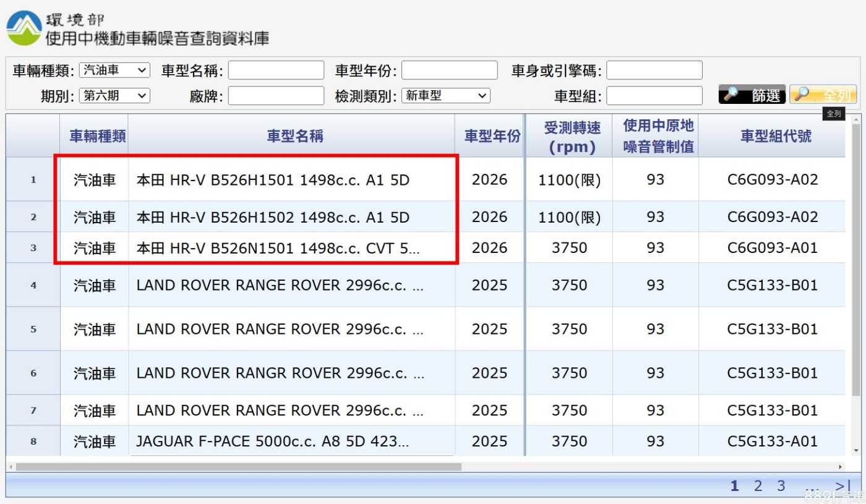Click row number 8 cell
Image resolution: width=866 pixels, height=504 pixels.
click(x=33, y=442)
